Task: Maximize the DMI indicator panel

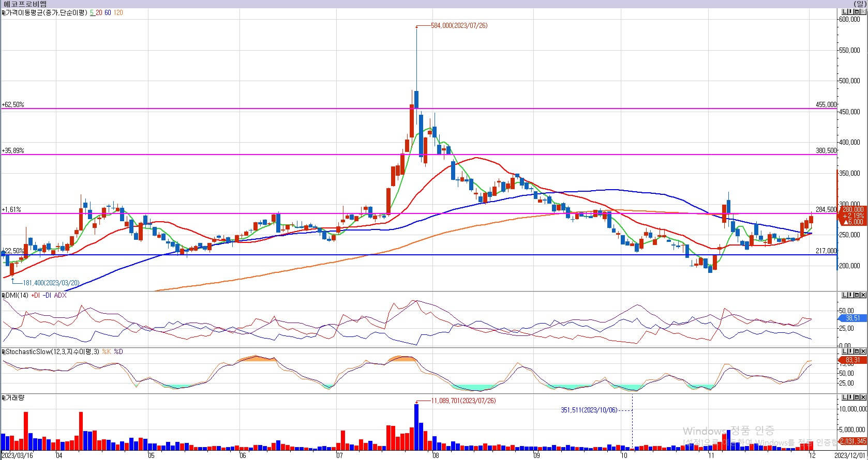Action: [856, 295]
